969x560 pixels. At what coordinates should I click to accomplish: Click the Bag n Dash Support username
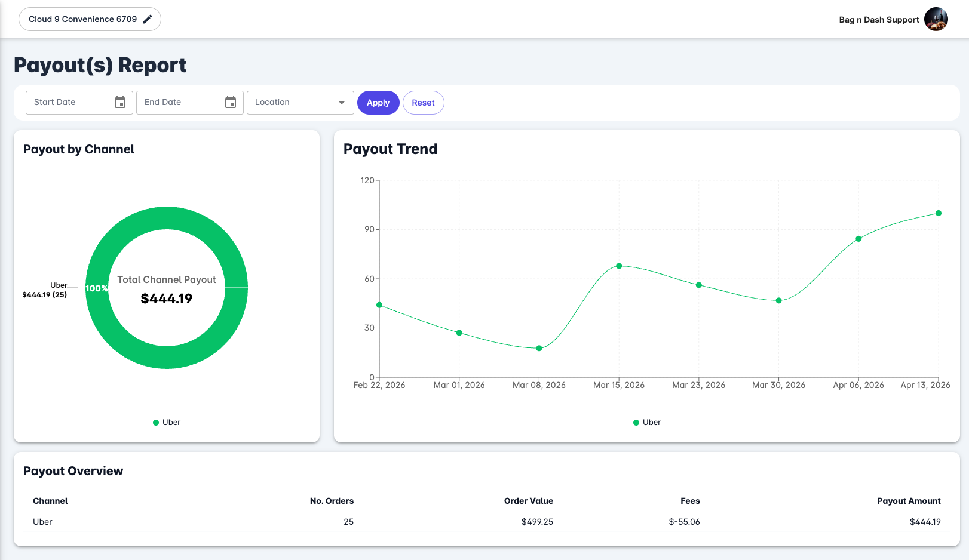[x=879, y=20]
